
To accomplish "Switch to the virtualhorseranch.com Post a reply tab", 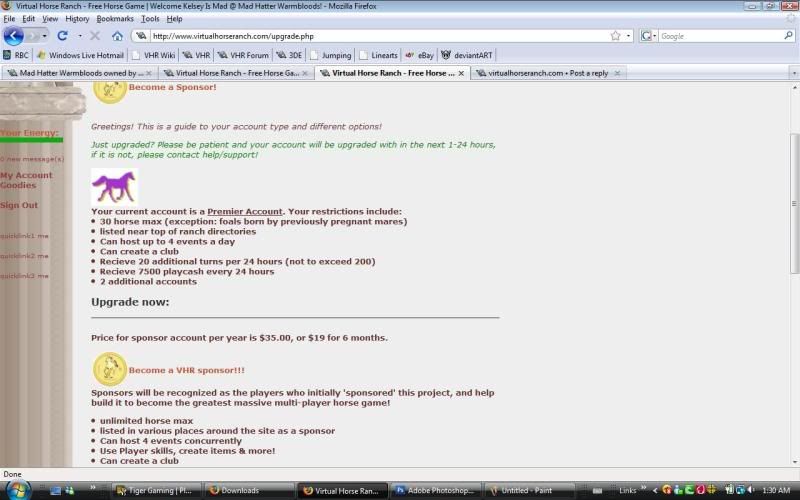I will tap(548, 73).
